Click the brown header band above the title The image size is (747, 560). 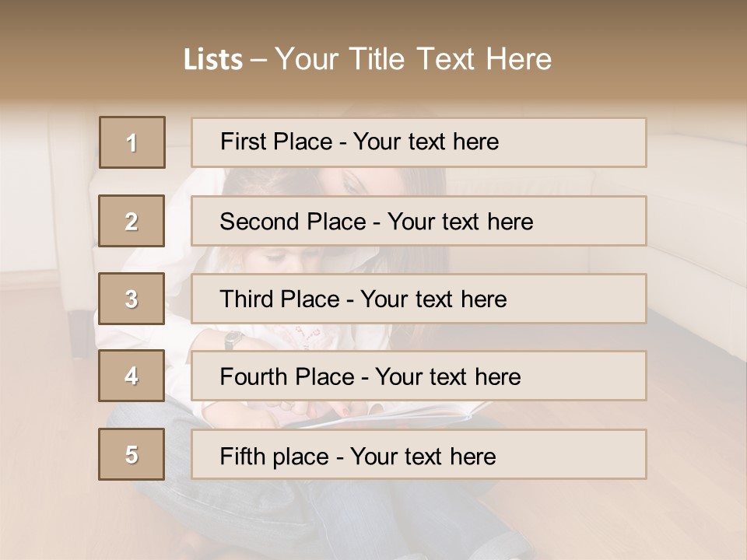point(373,19)
